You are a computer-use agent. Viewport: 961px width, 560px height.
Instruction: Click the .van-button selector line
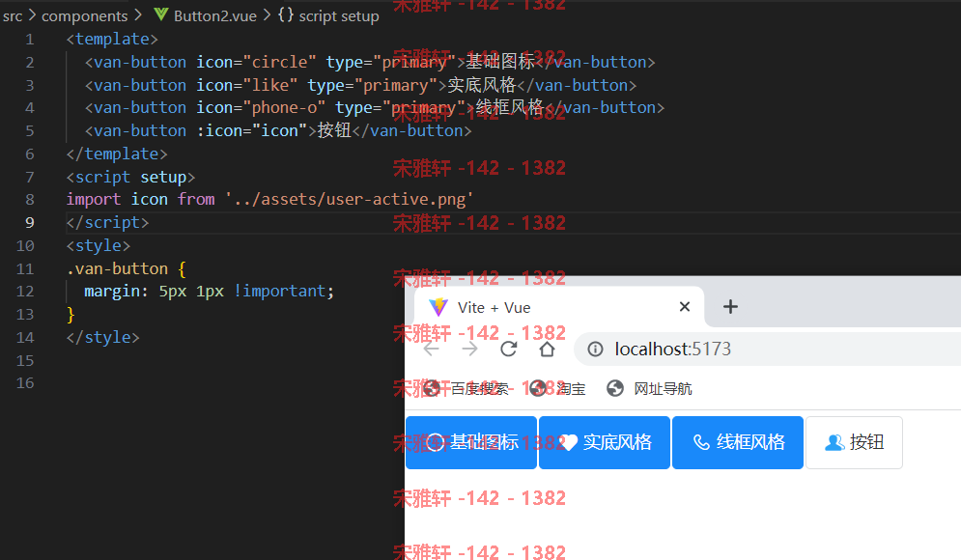coord(127,269)
